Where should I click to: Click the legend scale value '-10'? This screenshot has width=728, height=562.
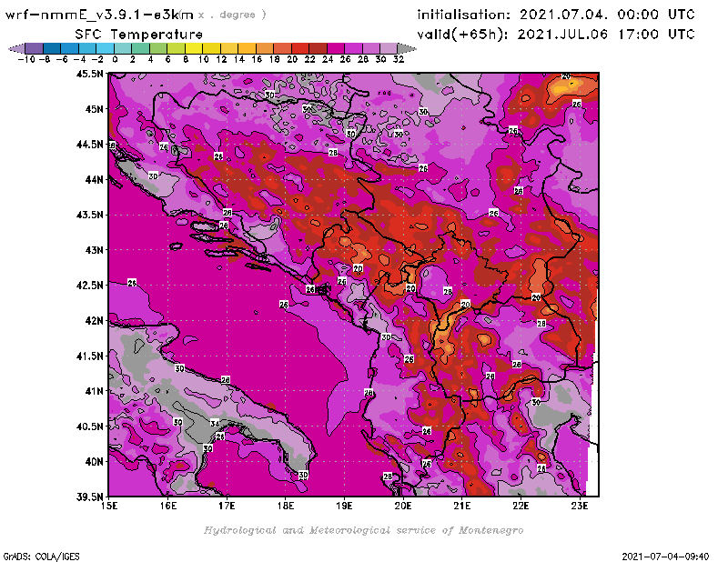pyautogui.click(x=26, y=59)
